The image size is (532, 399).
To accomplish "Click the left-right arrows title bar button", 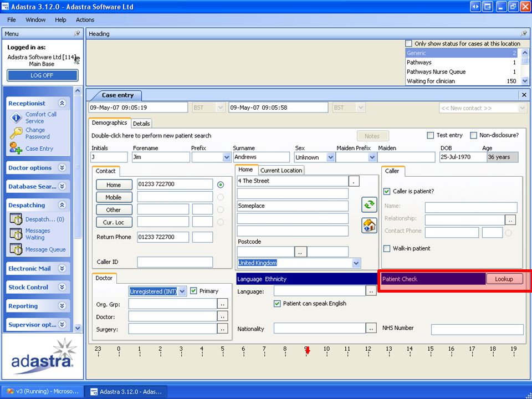I will pyautogui.click(x=475, y=7).
